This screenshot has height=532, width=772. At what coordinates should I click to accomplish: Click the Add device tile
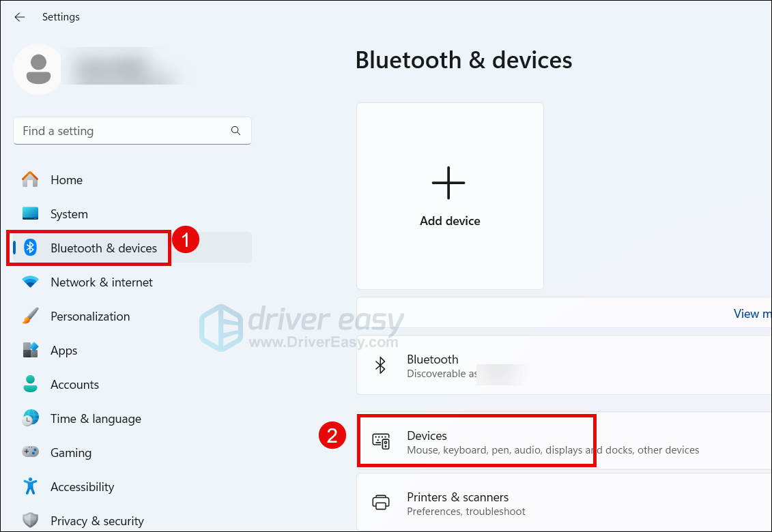450,196
